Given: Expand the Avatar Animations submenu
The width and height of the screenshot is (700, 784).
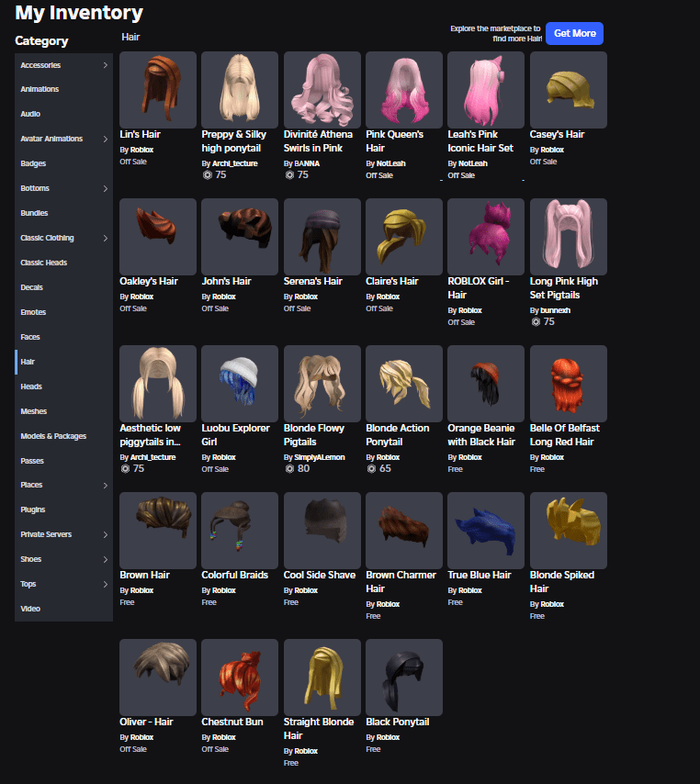Looking at the screenshot, I should pos(105,139).
